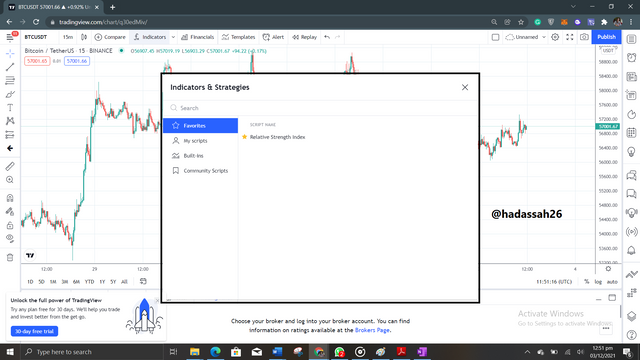The height and width of the screenshot is (360, 640).
Task: Select the prediction and measurement tool
Action: [x=10, y=135]
